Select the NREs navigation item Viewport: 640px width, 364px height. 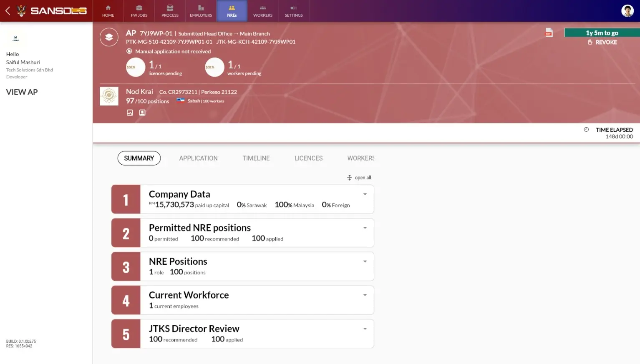pyautogui.click(x=232, y=11)
